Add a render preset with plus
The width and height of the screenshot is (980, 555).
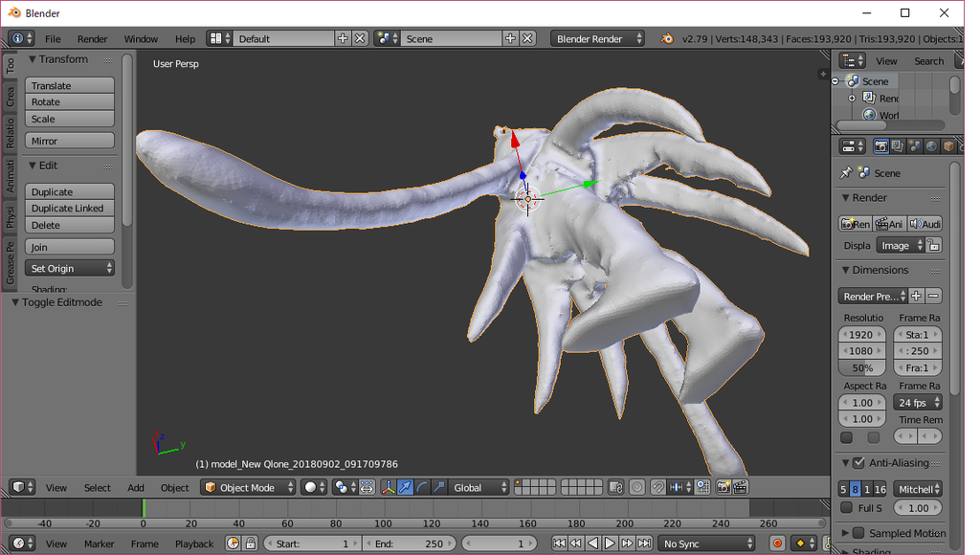click(916, 297)
